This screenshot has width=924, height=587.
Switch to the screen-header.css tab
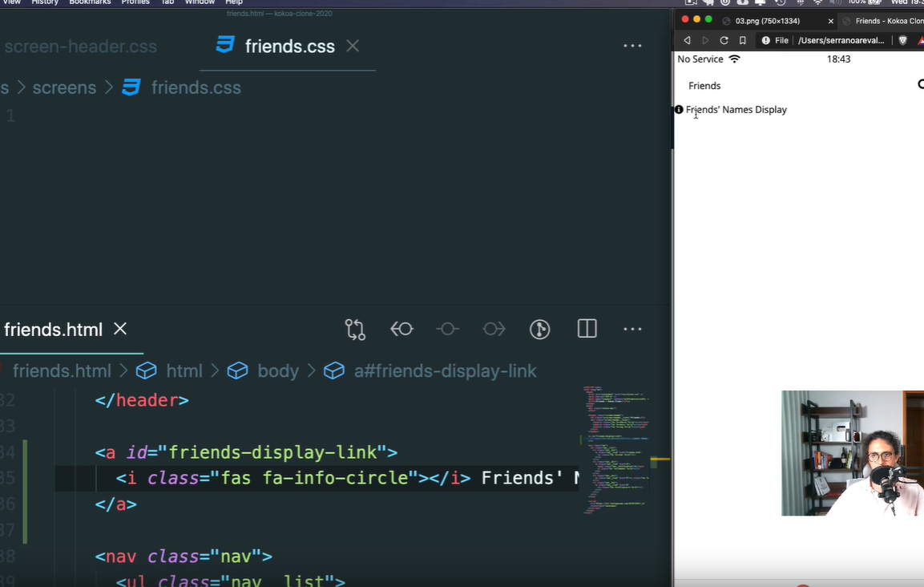[x=81, y=46]
